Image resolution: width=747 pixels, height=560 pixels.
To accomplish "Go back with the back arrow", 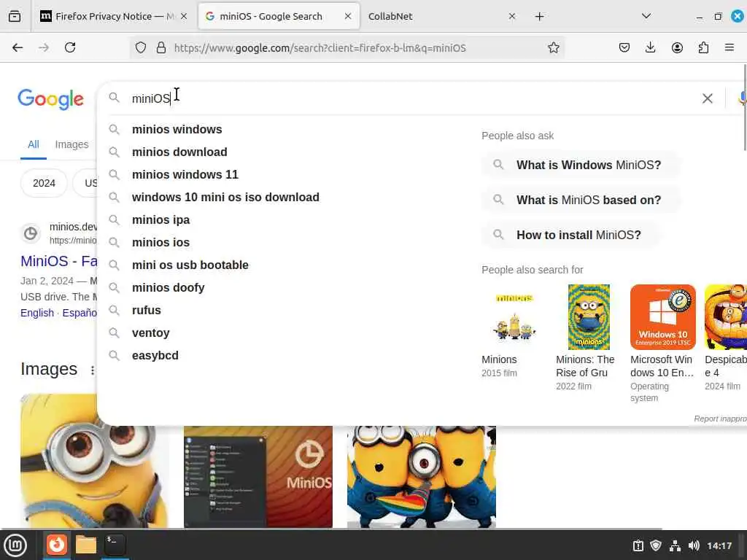I will click(18, 47).
